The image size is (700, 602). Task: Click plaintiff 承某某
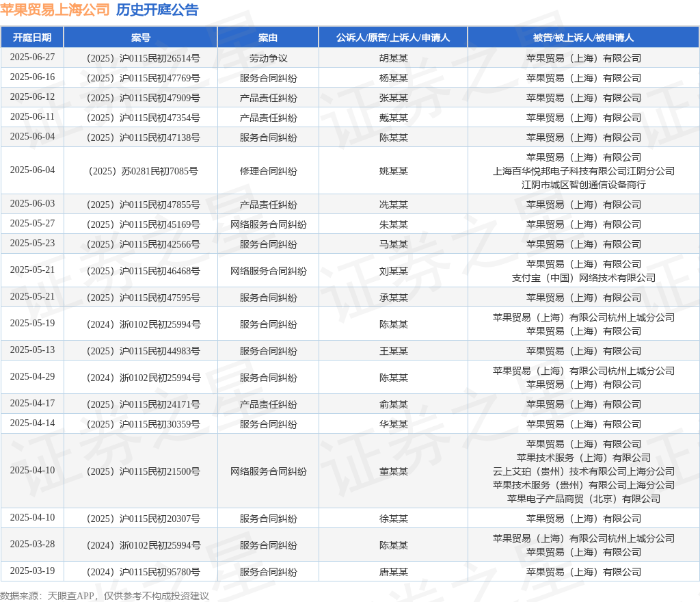[x=393, y=298]
